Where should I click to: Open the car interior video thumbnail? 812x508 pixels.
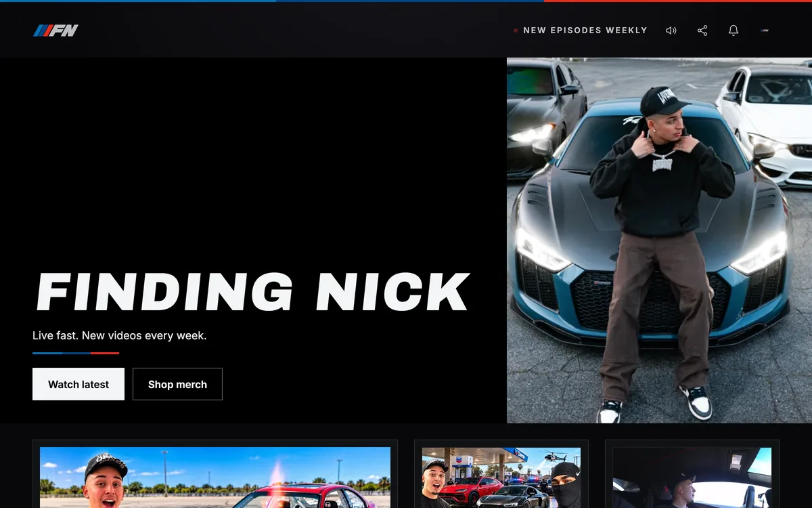point(692,478)
